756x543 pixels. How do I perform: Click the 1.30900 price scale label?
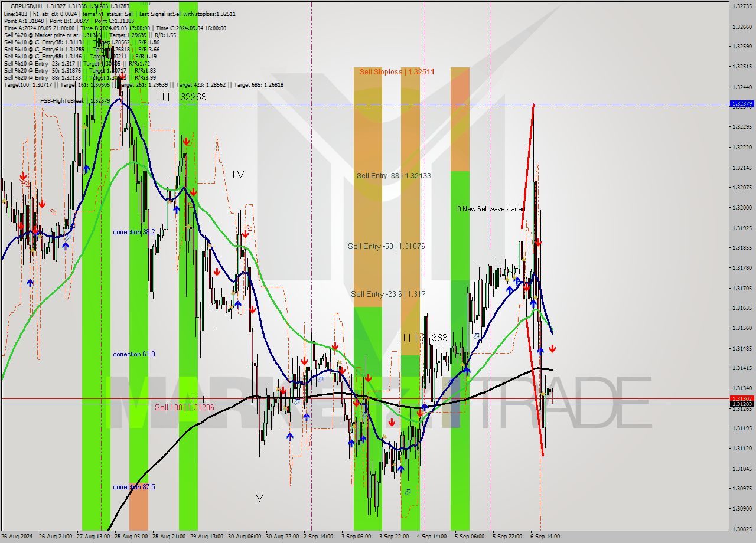(x=742, y=509)
